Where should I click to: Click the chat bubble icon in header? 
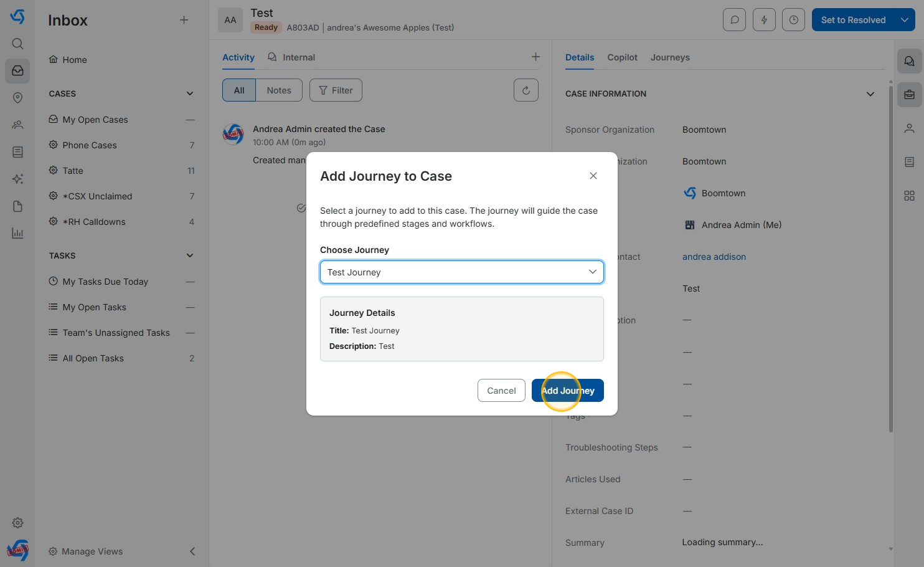pyautogui.click(x=734, y=20)
